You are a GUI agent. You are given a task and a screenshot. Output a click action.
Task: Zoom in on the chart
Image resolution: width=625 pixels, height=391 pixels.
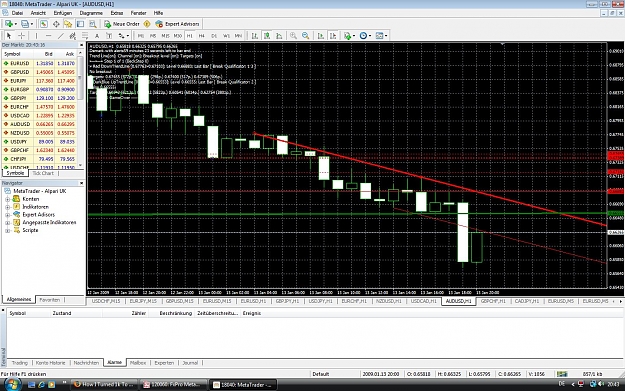[293, 36]
